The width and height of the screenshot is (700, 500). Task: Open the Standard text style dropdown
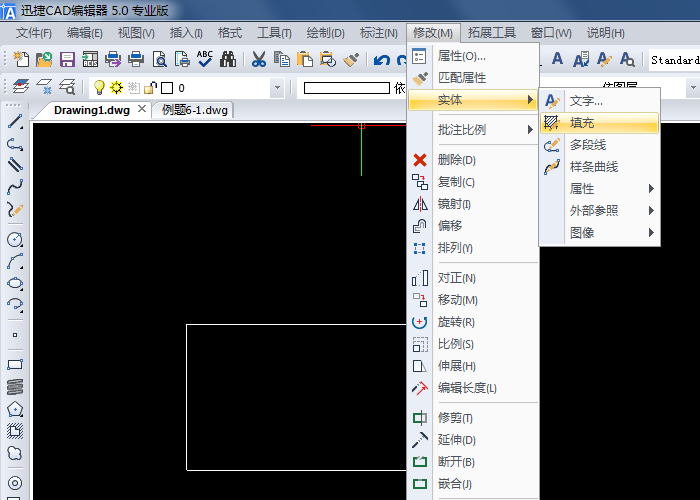[x=674, y=60]
